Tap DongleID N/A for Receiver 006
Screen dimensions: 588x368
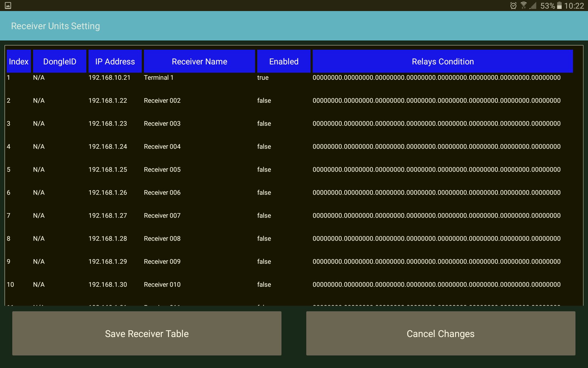(39, 193)
